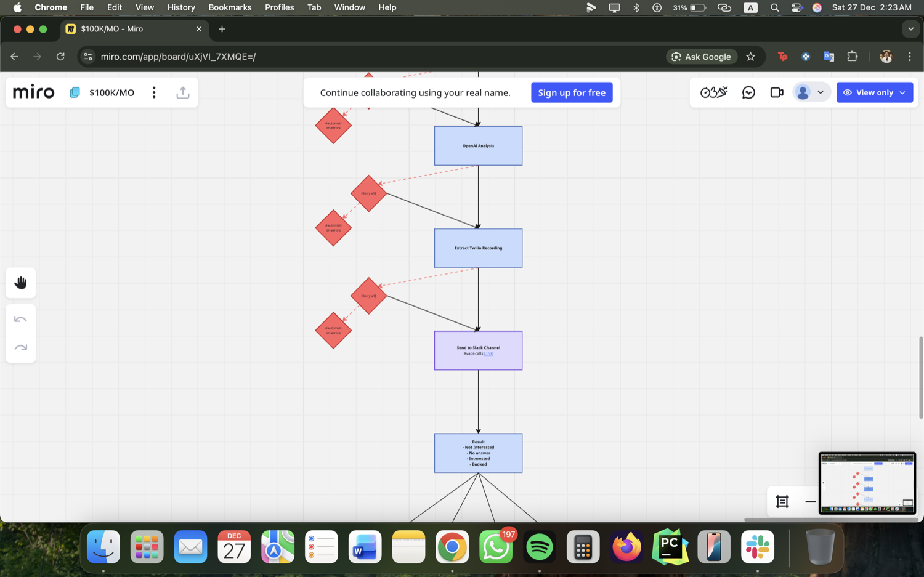This screenshot has width=924, height=577.
Task: Go back in Chrome
Action: (14, 57)
